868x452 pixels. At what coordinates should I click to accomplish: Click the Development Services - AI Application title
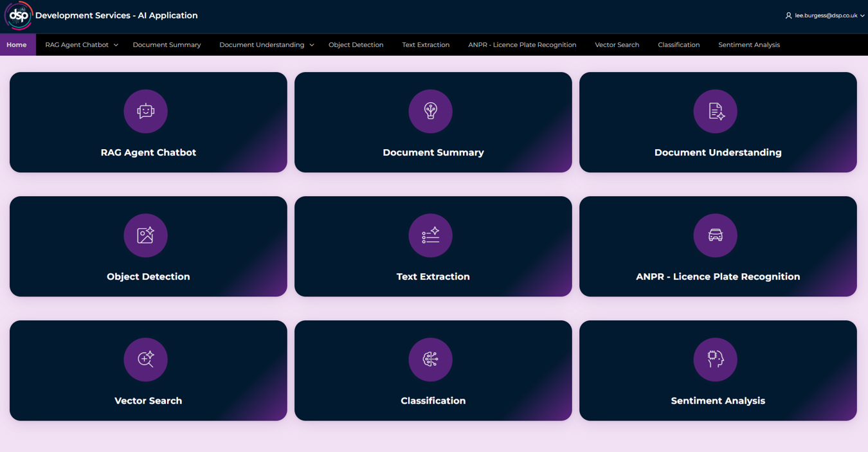[116, 15]
